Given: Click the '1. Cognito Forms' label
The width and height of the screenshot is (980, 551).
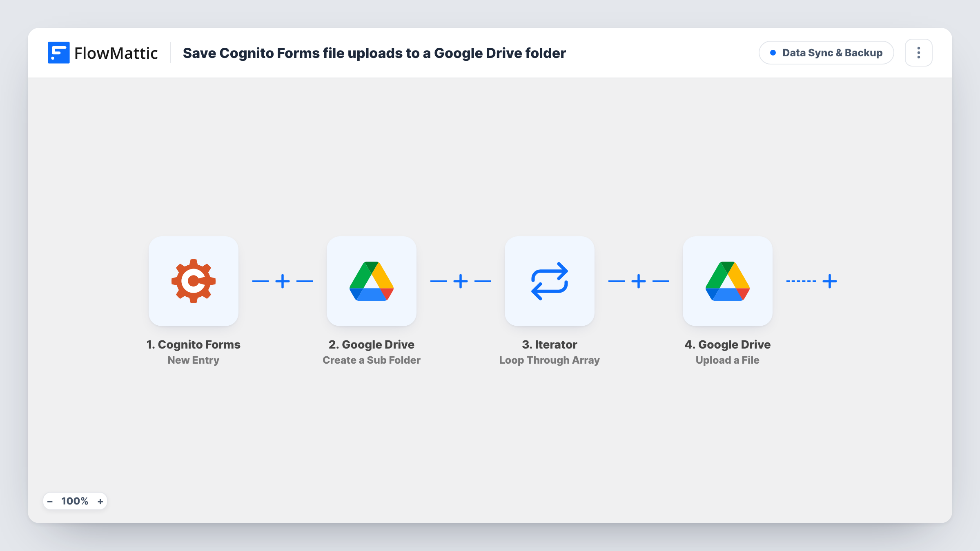Looking at the screenshot, I should tap(194, 344).
